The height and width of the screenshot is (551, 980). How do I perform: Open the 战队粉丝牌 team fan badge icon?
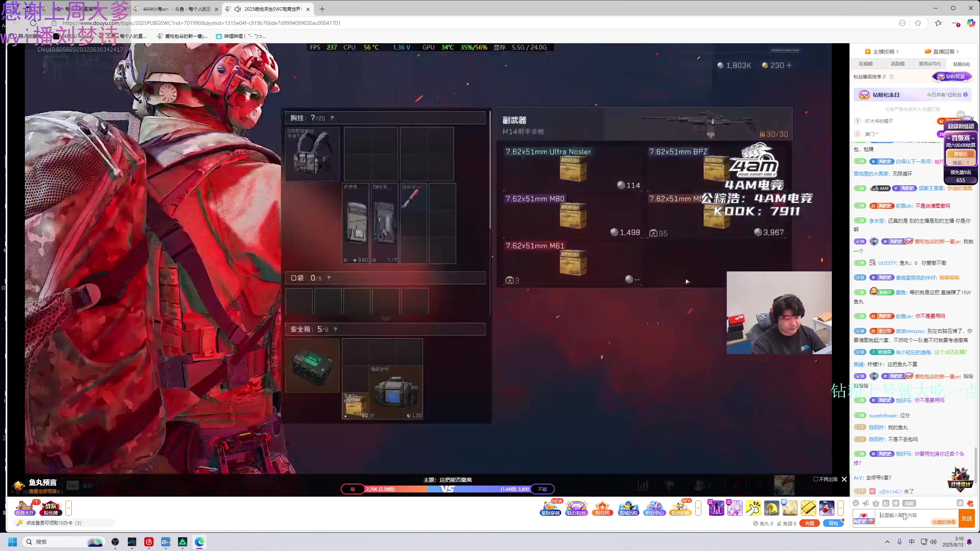(x=51, y=508)
